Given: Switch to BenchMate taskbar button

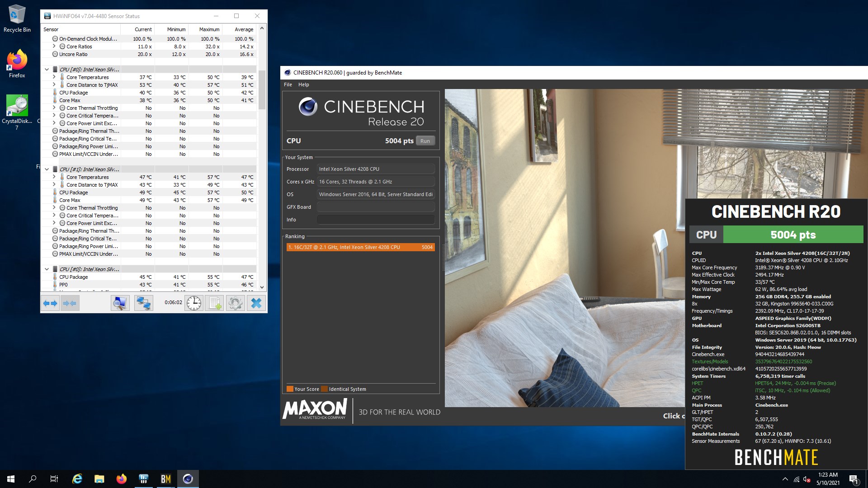Looking at the screenshot, I should pos(166,479).
